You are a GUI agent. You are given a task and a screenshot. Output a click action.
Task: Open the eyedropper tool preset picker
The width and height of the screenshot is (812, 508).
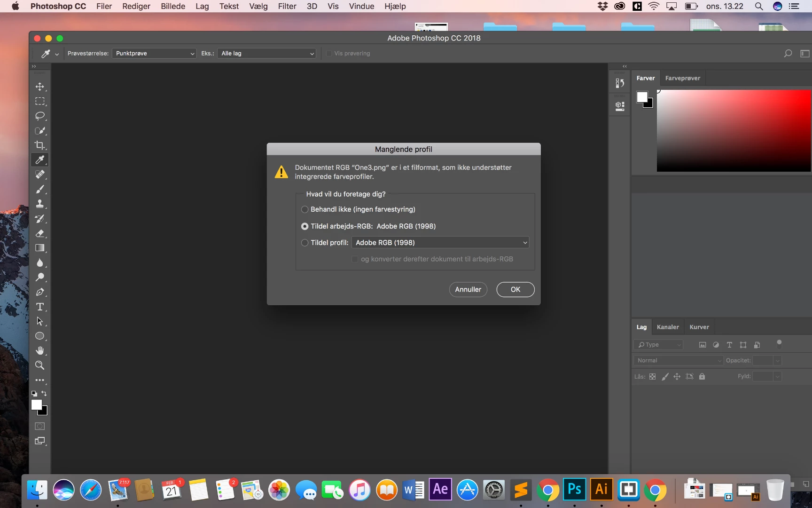click(57, 54)
